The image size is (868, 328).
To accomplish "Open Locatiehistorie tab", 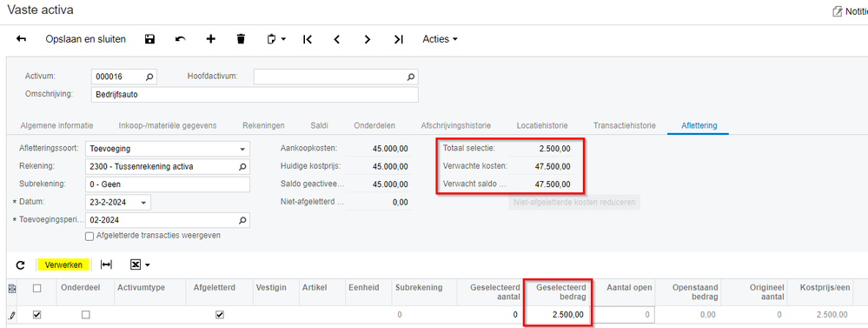I will click(x=542, y=126).
